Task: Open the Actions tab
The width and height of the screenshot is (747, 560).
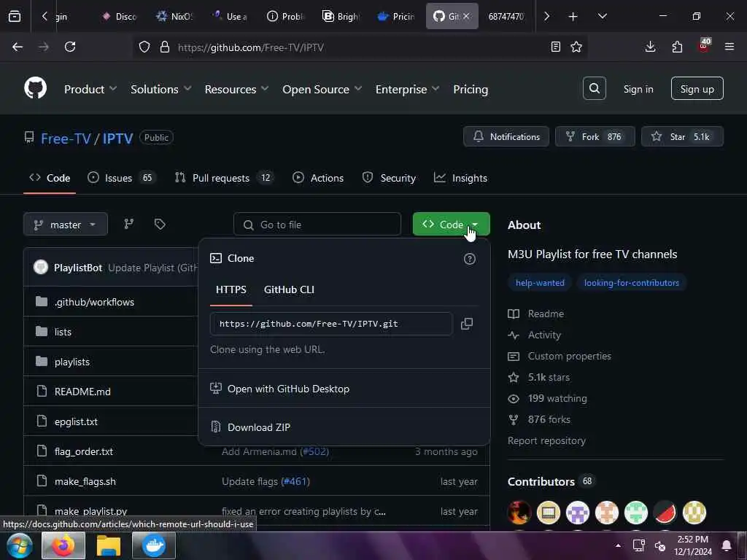Action: 318,178
